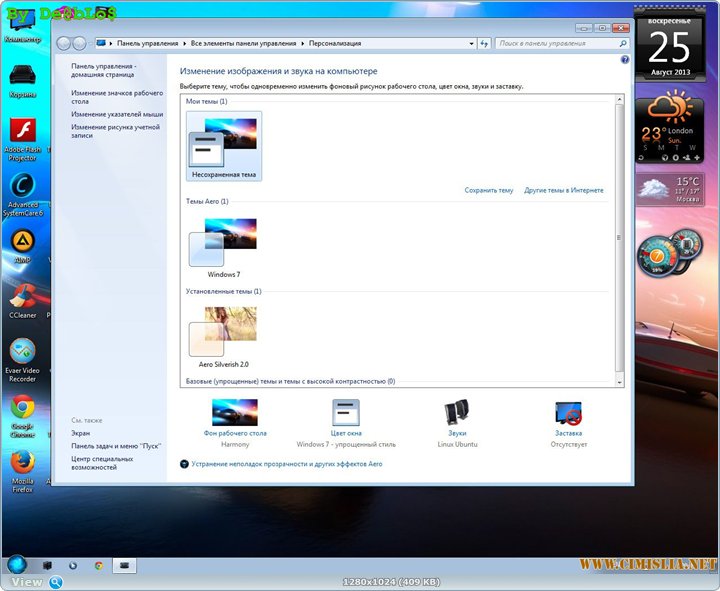The image size is (720, 591).
Task: Open the address bar history dropdown arrow
Action: pos(471,44)
